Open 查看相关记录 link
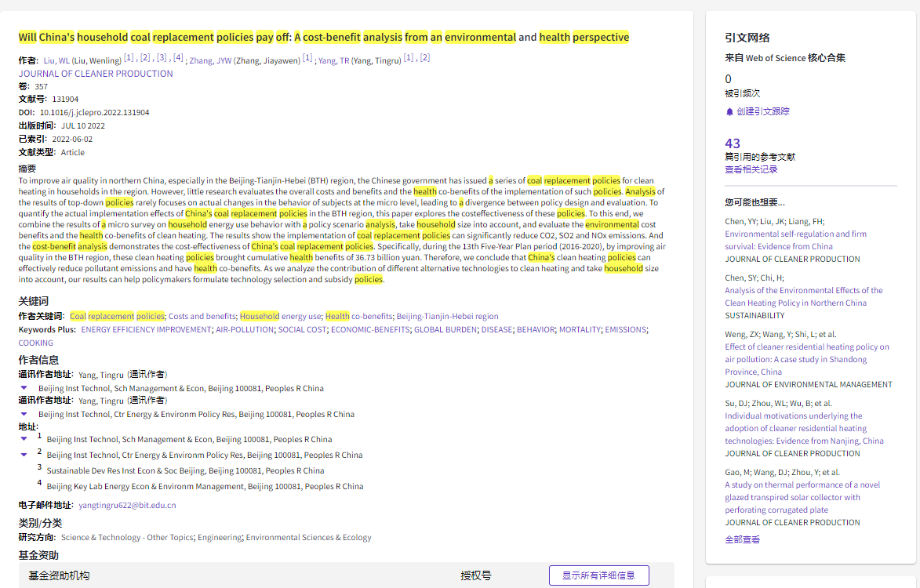 tap(751, 169)
